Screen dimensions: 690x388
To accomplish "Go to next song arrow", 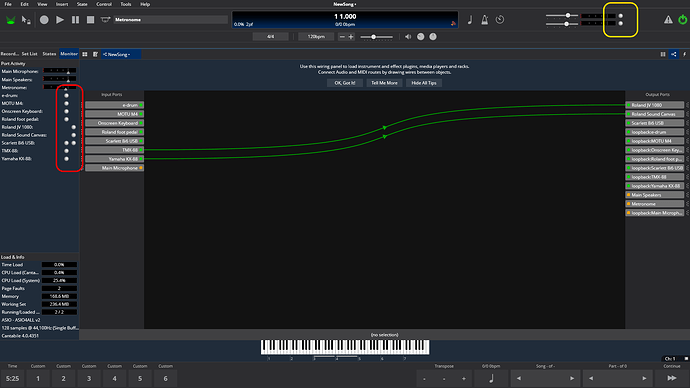I will [572, 378].
